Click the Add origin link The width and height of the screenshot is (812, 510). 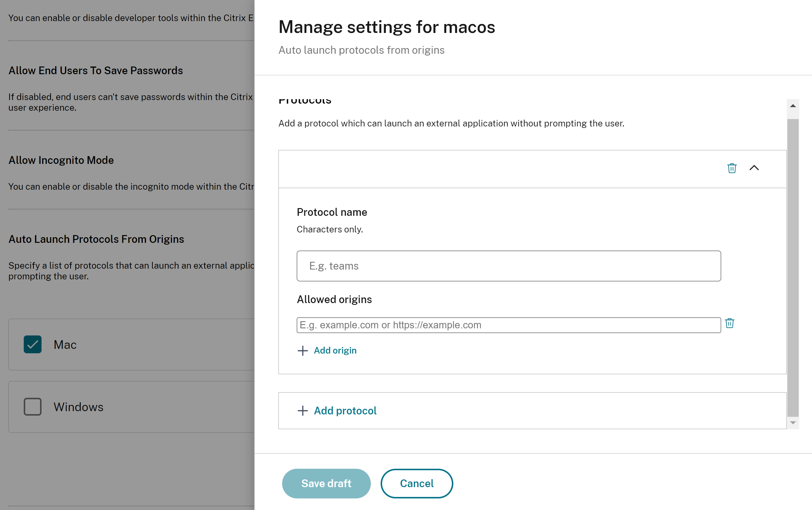coord(335,351)
